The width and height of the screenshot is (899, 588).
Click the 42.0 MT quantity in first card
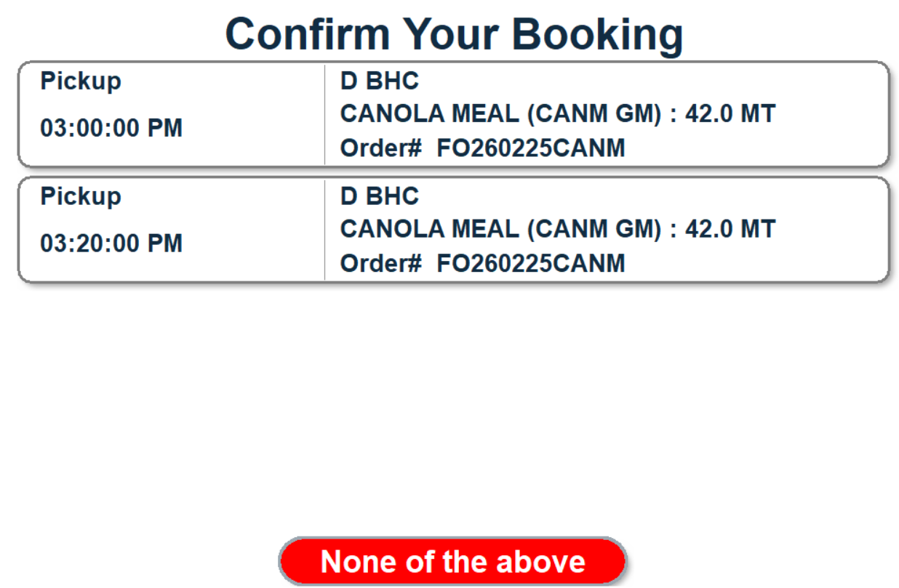[x=730, y=114]
